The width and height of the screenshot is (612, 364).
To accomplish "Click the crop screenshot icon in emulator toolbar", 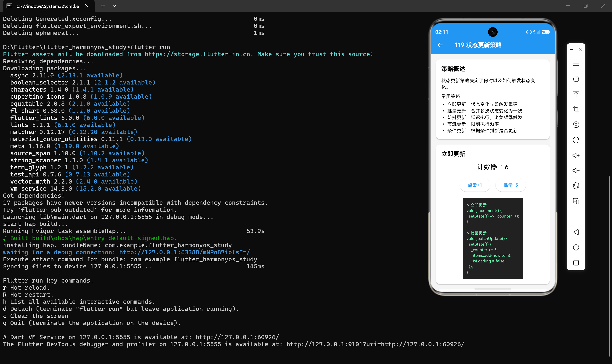I will (576, 109).
